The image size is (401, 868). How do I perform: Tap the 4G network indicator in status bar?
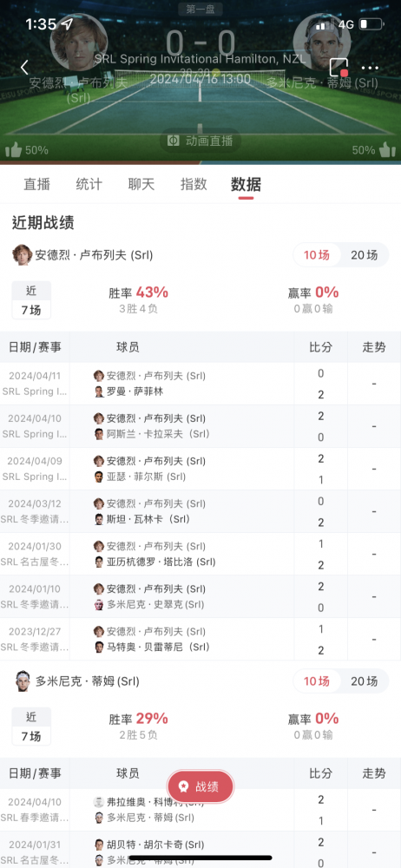pos(346,25)
